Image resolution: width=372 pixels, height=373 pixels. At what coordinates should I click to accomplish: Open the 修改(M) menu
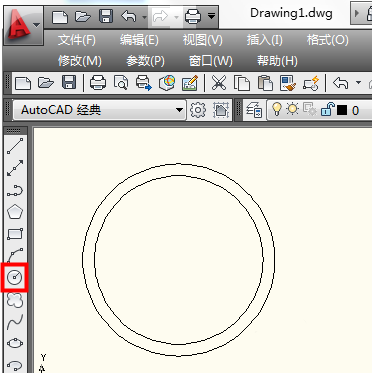tap(80, 61)
